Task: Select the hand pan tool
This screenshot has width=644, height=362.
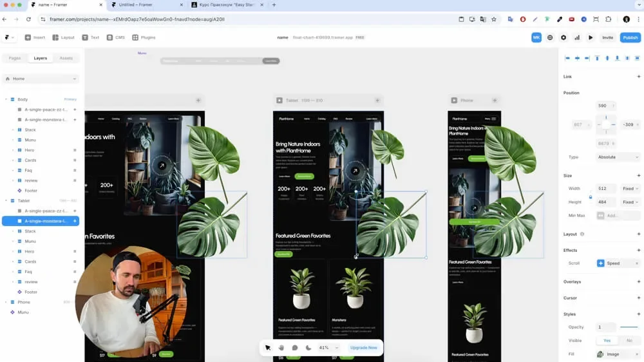Action: tap(281, 348)
